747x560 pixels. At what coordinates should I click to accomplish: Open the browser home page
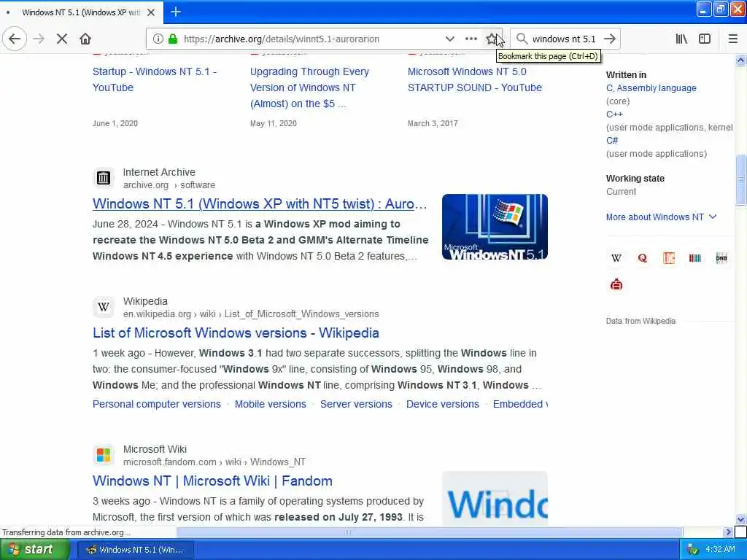pos(85,39)
